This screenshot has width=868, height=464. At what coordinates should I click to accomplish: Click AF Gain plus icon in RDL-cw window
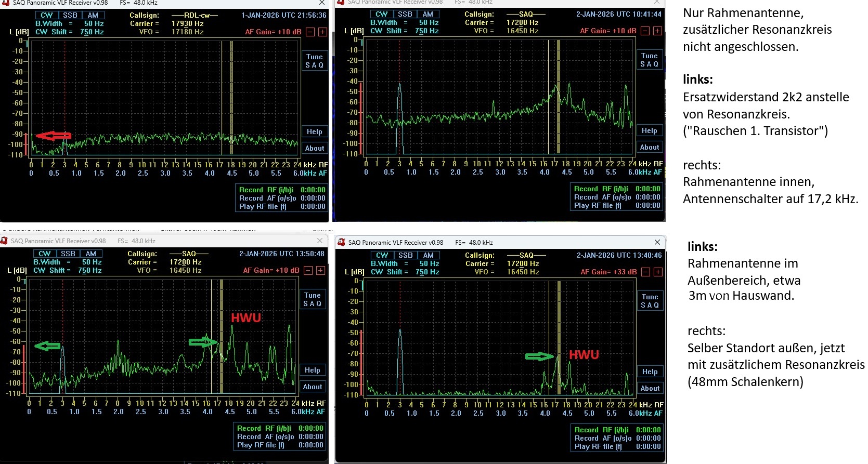pyautogui.click(x=322, y=32)
